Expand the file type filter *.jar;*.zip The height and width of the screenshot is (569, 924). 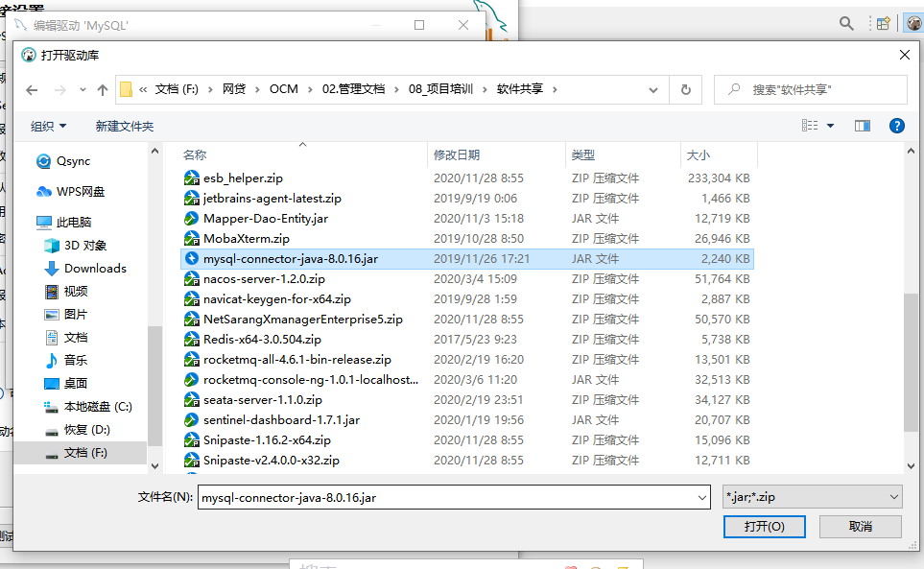[x=811, y=497]
